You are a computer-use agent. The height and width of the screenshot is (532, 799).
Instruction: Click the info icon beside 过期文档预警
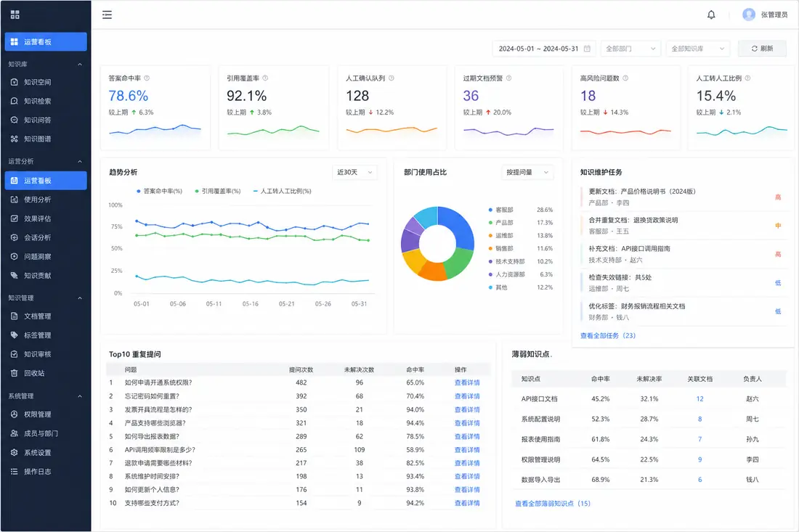point(508,78)
